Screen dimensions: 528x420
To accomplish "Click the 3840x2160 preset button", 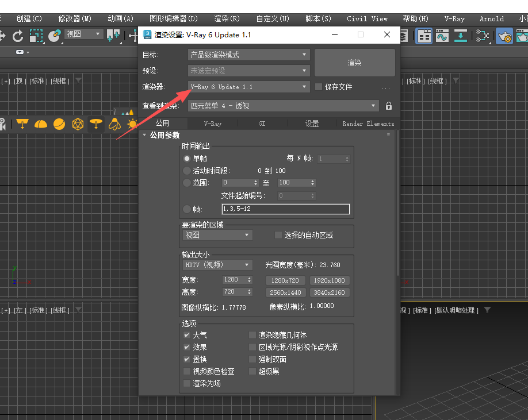I will click(x=330, y=292).
